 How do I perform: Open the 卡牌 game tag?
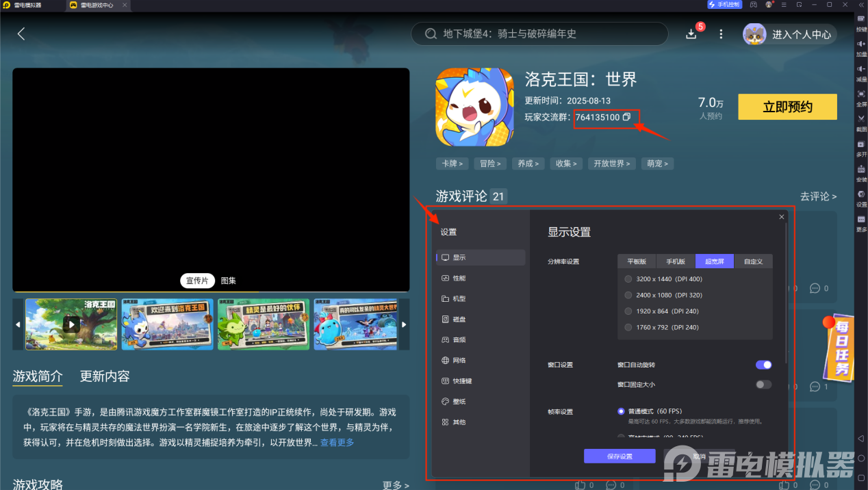click(x=452, y=164)
